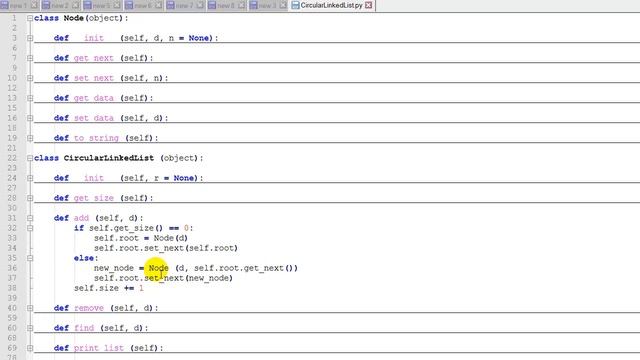Image resolution: width=640 pixels, height=360 pixels.
Task: Click line number 22 in the margin
Action: (12, 158)
